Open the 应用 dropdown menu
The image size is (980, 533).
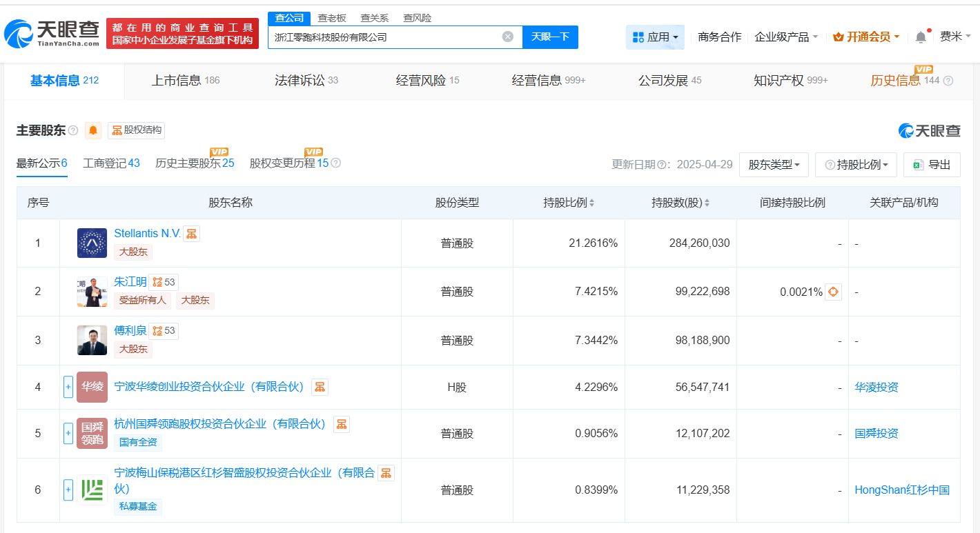coord(655,37)
